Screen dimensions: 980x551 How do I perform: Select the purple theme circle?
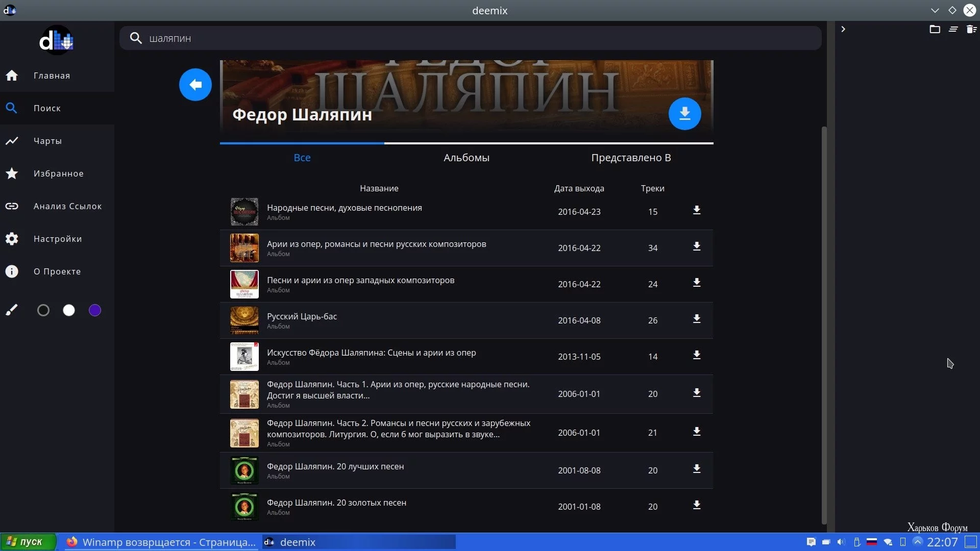tap(95, 310)
